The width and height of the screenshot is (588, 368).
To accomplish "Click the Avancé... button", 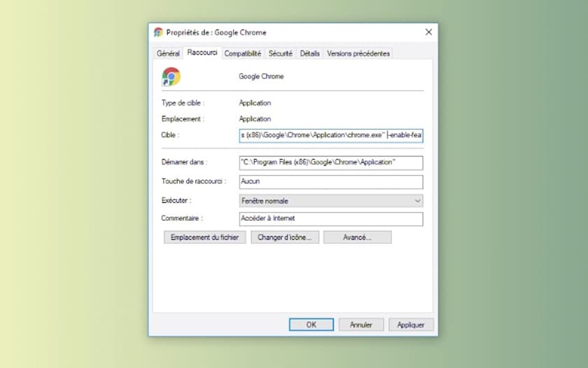I will point(358,238).
